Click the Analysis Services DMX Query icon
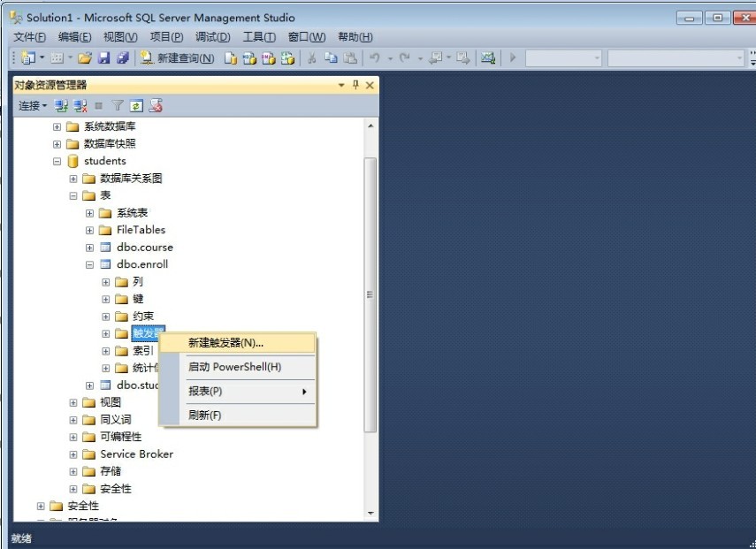756x549 pixels. click(268, 58)
